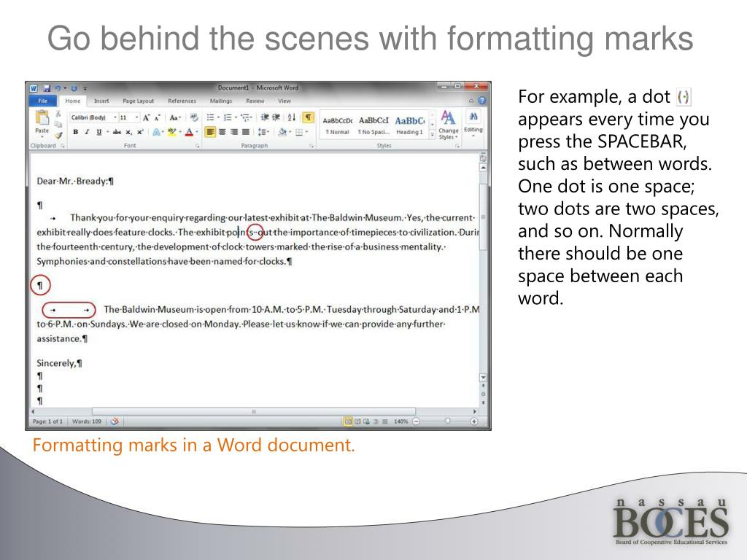747x560 pixels.
Task: Apply the Heading 1 style
Action: click(x=410, y=125)
